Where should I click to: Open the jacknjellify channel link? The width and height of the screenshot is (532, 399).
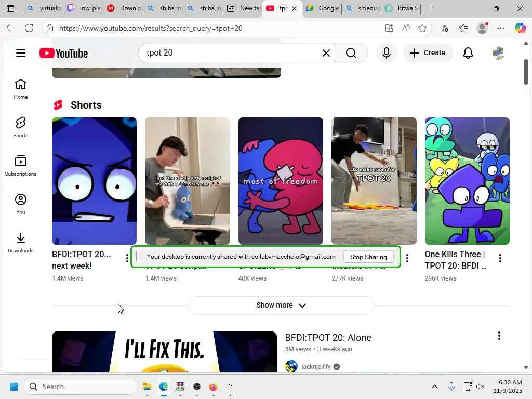[316, 366]
